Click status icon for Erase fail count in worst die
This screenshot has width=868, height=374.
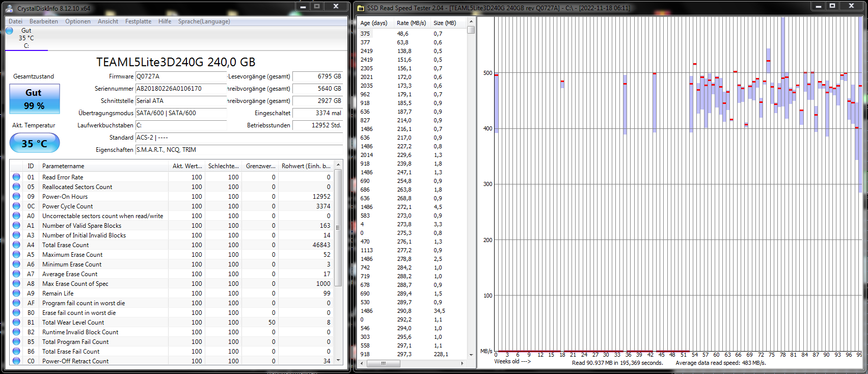pos(16,313)
